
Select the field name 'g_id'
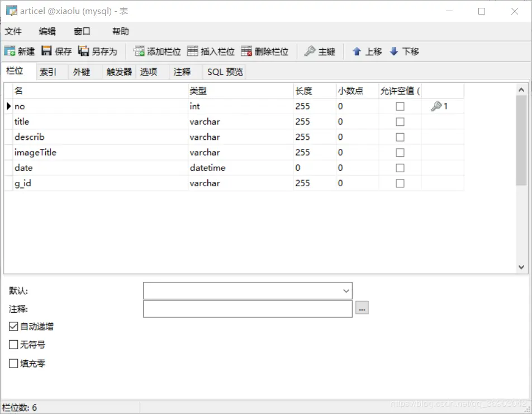(x=23, y=184)
